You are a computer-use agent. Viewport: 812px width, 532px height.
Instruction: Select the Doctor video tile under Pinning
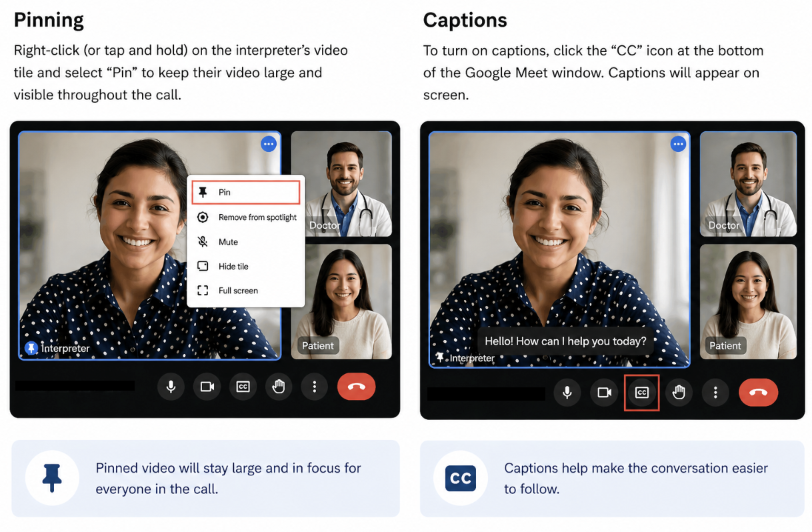tap(341, 184)
